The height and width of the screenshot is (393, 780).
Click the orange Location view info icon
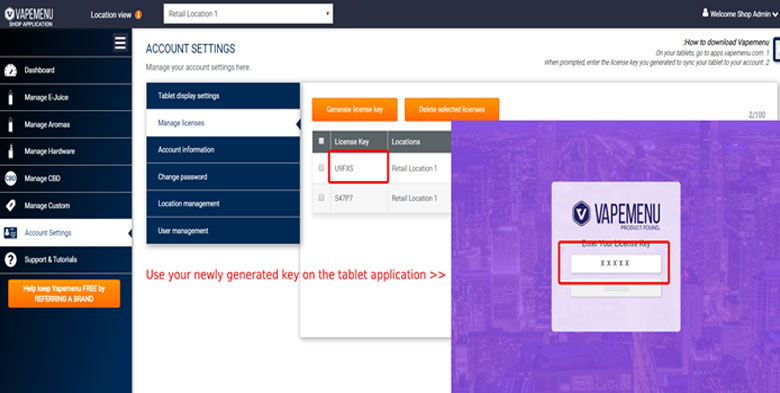[138, 14]
